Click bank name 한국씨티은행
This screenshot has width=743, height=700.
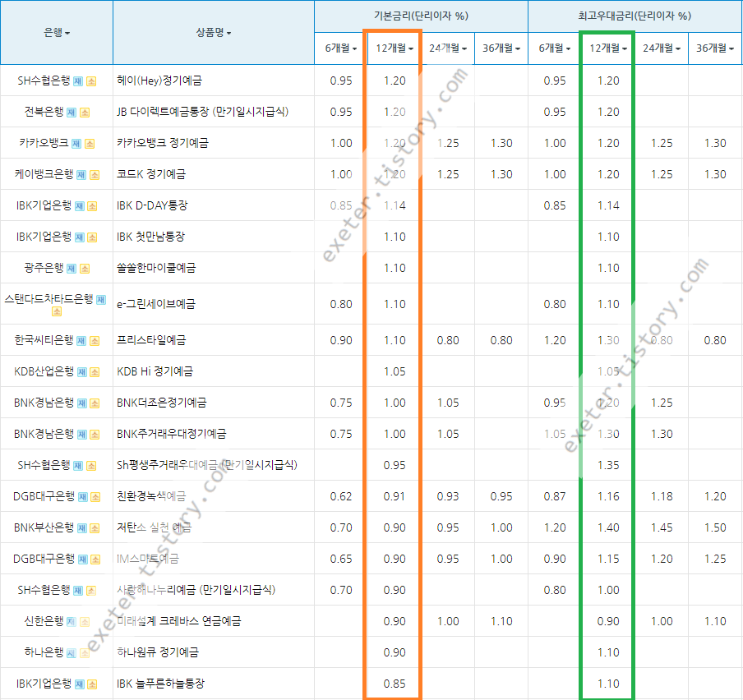pos(44,340)
